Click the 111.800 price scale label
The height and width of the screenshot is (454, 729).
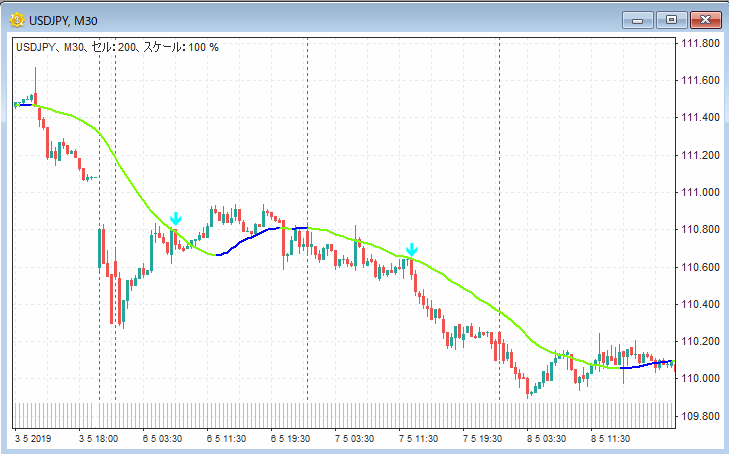point(700,44)
